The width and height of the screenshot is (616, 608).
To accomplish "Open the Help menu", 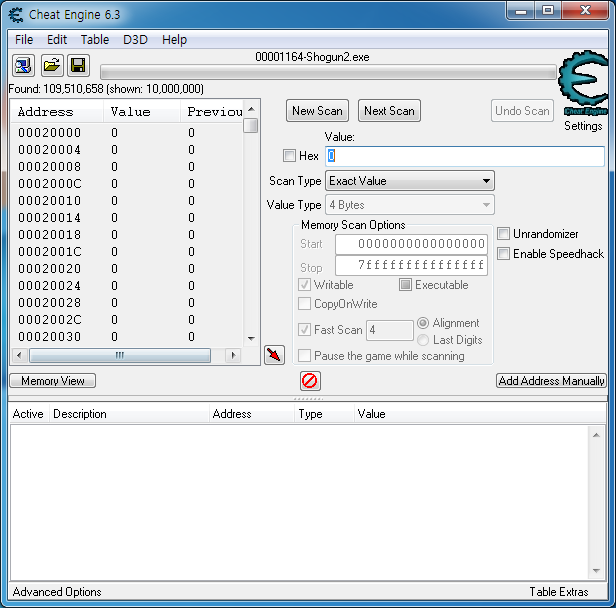I will [174, 40].
